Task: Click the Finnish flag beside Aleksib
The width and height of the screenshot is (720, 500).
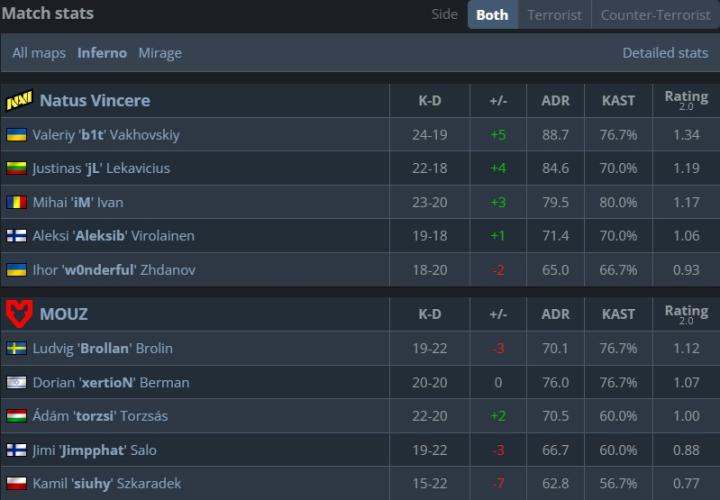Action: (16, 237)
